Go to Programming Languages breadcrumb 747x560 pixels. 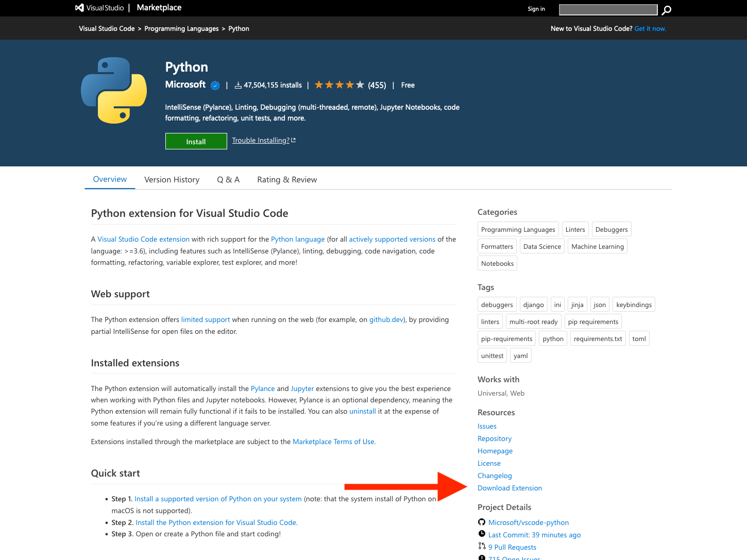[x=181, y=29]
